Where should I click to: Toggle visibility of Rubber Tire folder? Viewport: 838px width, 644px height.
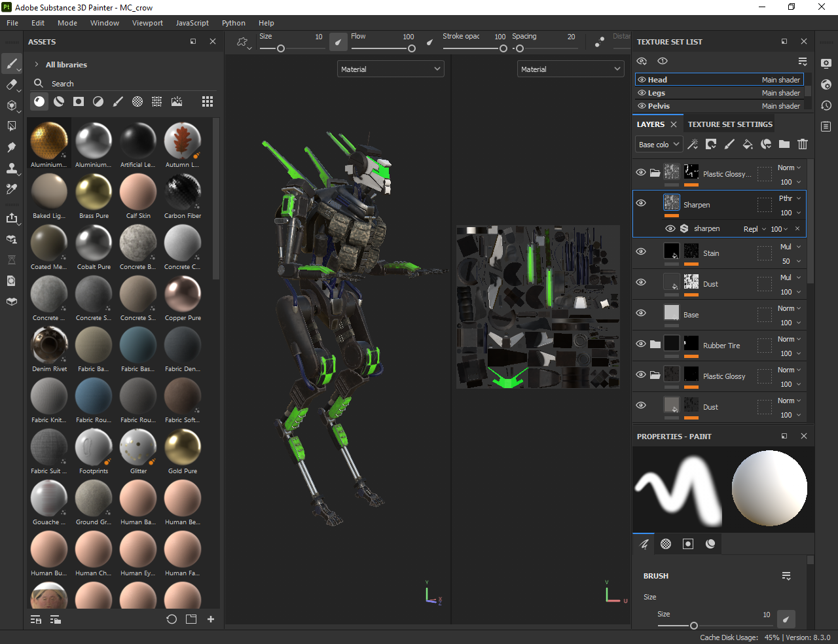coord(641,344)
